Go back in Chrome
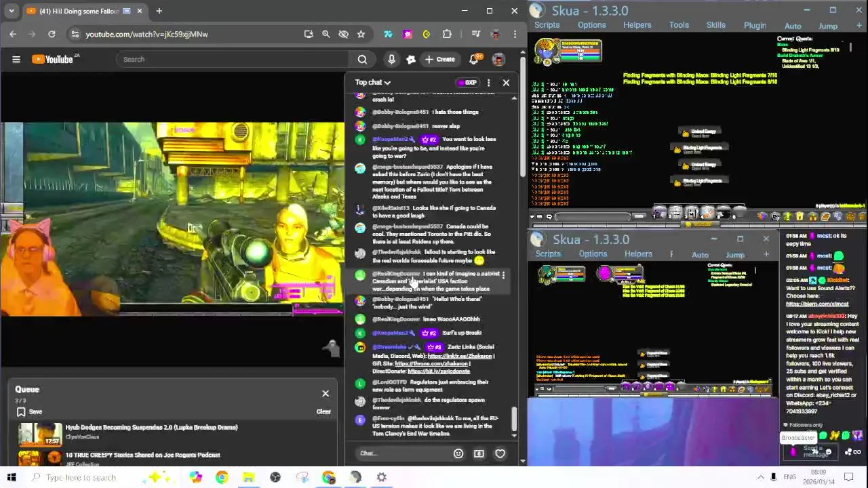Image resolution: width=868 pixels, height=488 pixels. 13,34
